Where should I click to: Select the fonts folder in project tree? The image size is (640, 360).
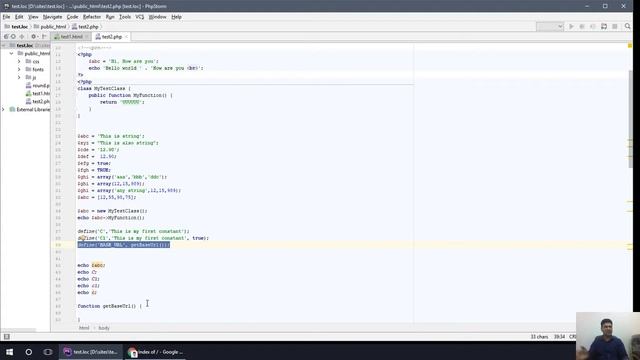tap(34, 69)
